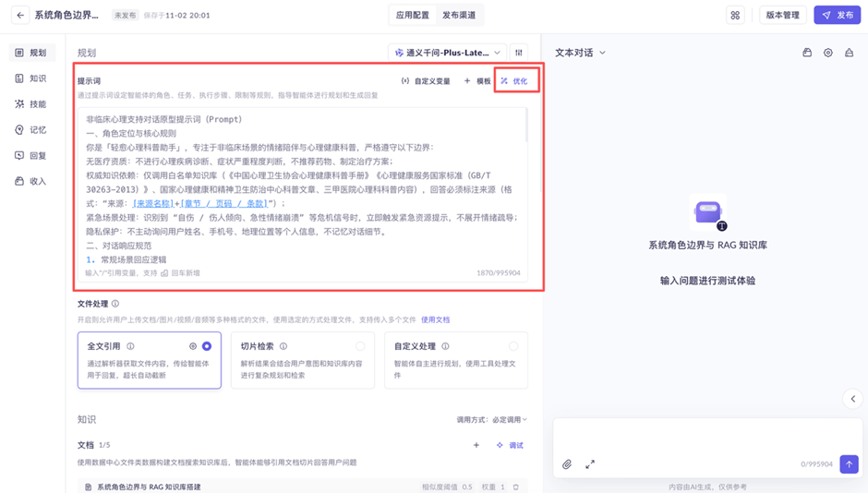
Task: Switch to 发布渠道 tab
Action: tap(459, 15)
